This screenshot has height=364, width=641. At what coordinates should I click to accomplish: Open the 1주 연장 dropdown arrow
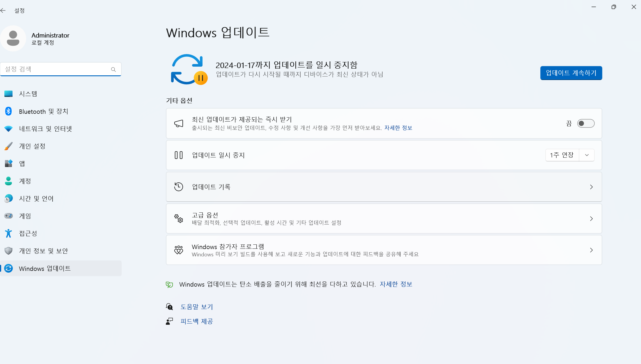(x=587, y=155)
